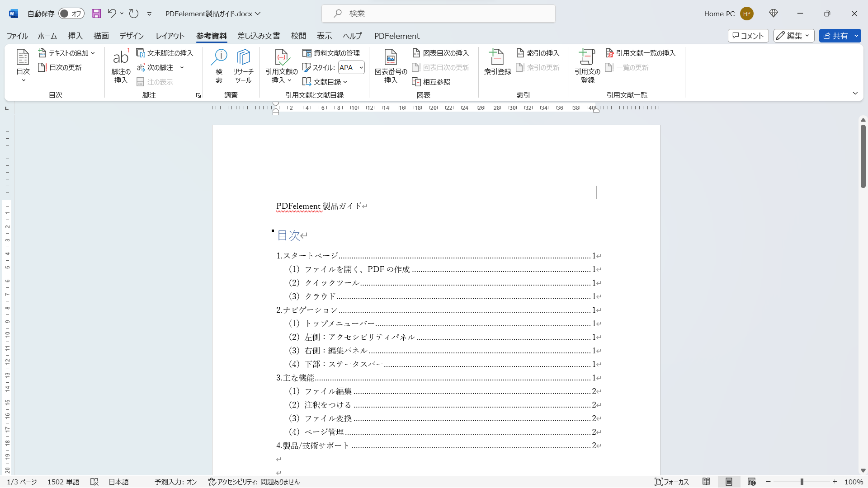Viewport: 868px width, 488px height.
Task: Click アクセシビリティ: 問題ありません status
Action: coord(254,482)
